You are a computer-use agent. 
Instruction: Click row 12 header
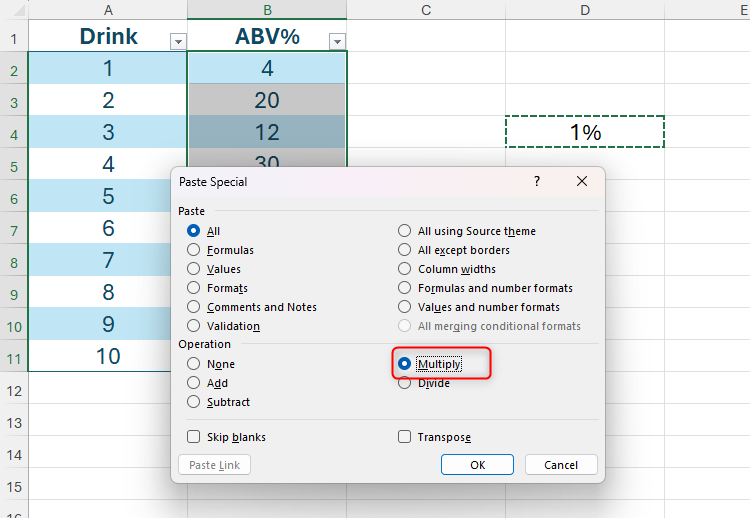[x=14, y=390]
